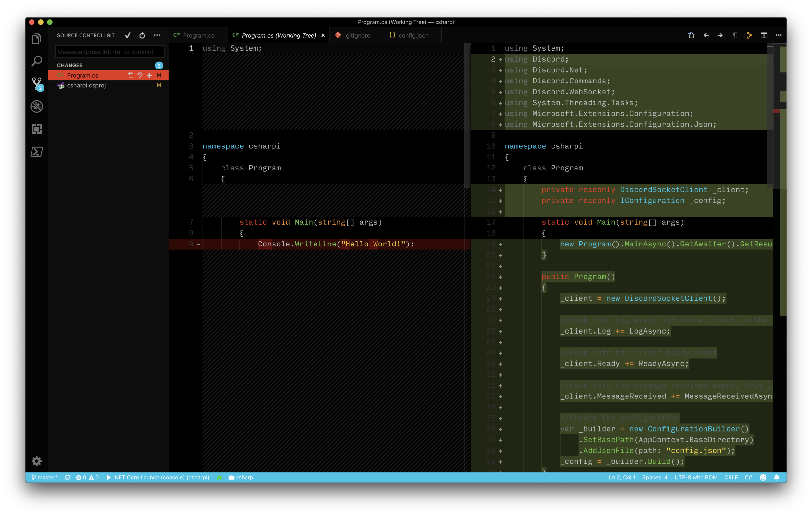
Task: Stage changes for Program.cs with plus icon
Action: click(x=149, y=75)
